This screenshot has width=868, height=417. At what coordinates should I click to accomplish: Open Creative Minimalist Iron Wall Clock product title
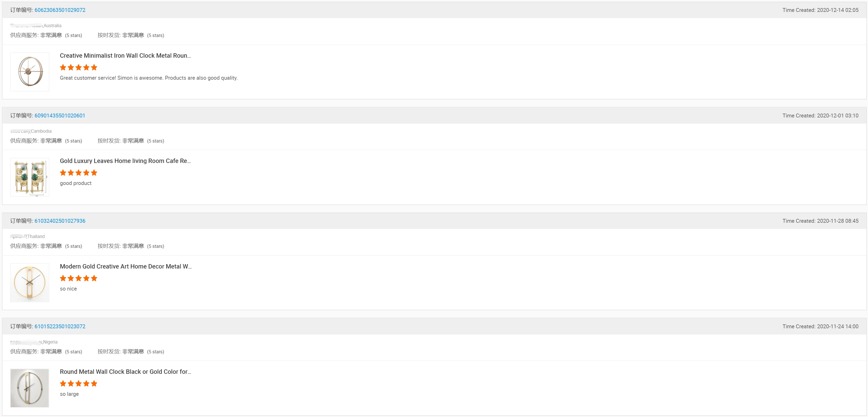click(x=125, y=56)
